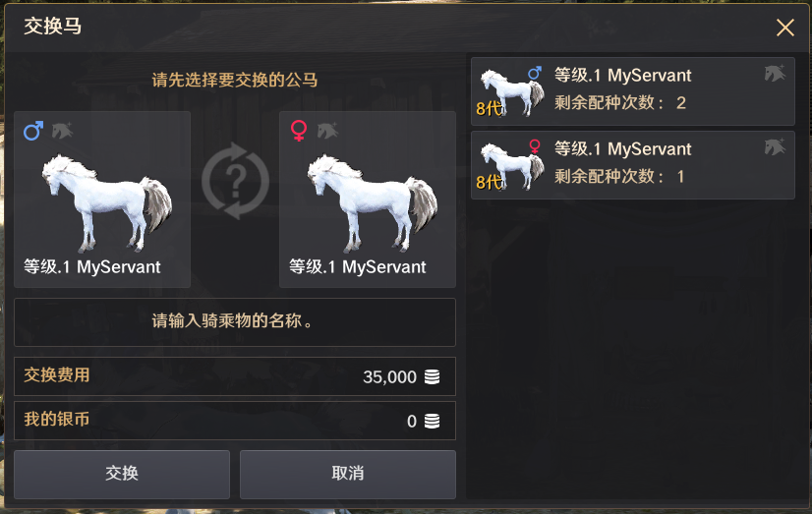
Task: Click the horse-head icon beside the female symbol
Action: click(x=327, y=131)
